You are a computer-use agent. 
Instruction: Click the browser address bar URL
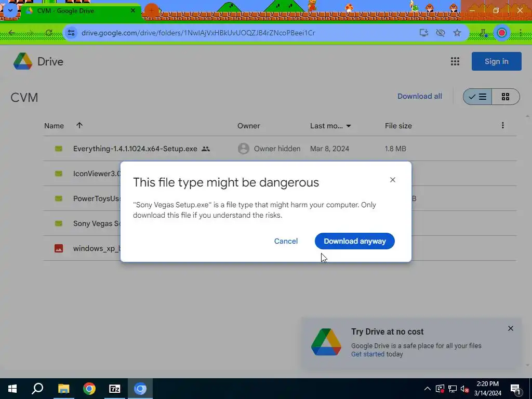point(198,33)
